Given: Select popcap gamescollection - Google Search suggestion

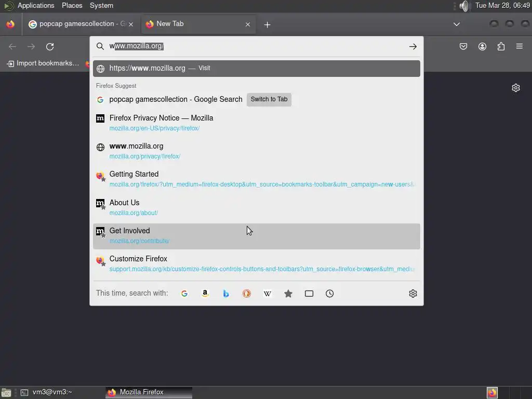Looking at the screenshot, I should [x=257, y=99].
